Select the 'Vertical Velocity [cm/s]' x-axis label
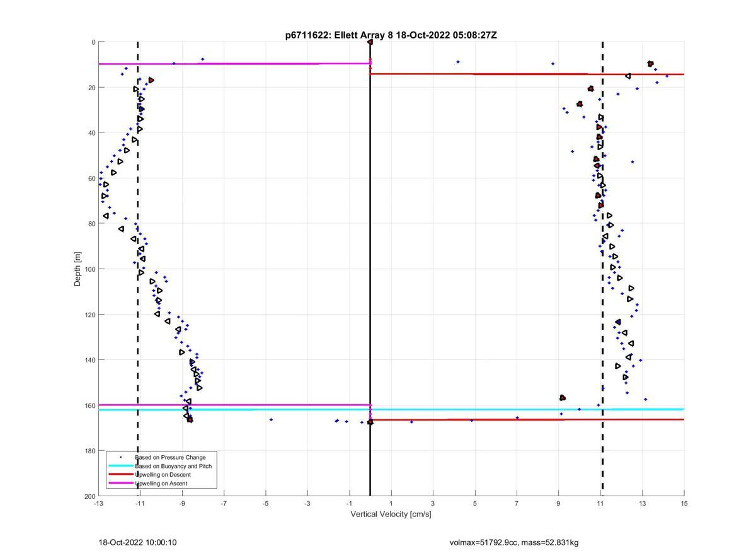756x558 pixels. click(391, 514)
